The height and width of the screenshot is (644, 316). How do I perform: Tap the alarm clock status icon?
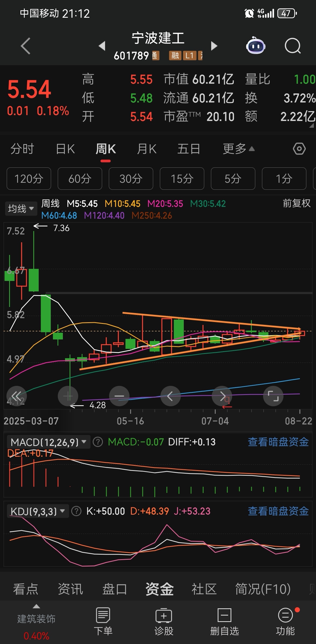[249, 13]
